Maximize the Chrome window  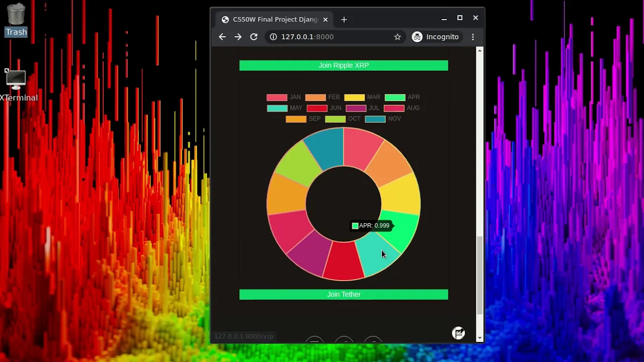pos(460,18)
